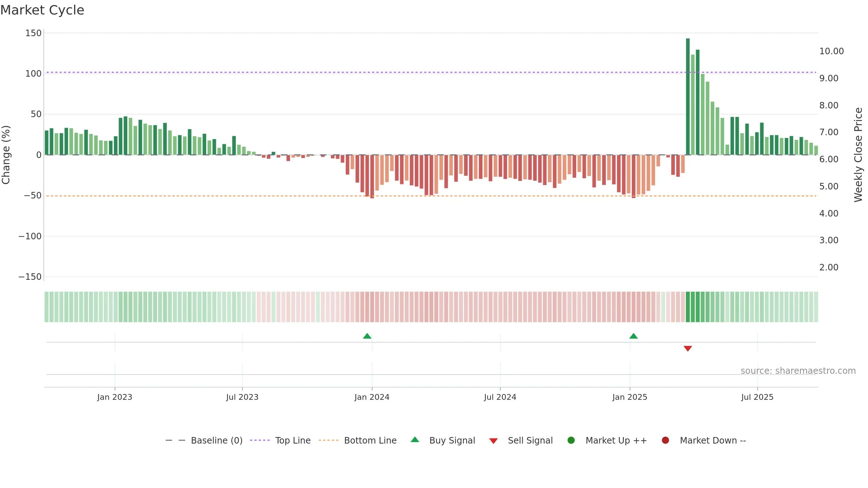This screenshot has height=488, width=868.
Task: Toggle the Baseline (0) legend label
Action: (x=217, y=441)
